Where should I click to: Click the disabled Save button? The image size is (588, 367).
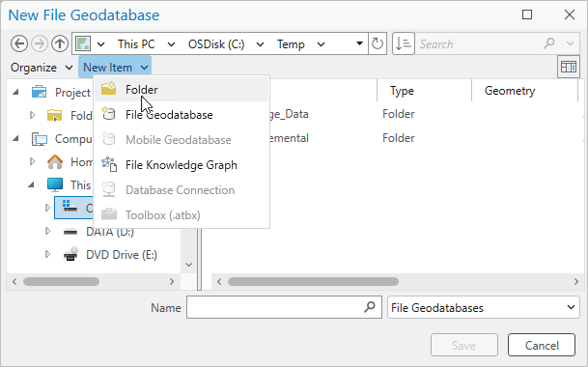click(464, 345)
